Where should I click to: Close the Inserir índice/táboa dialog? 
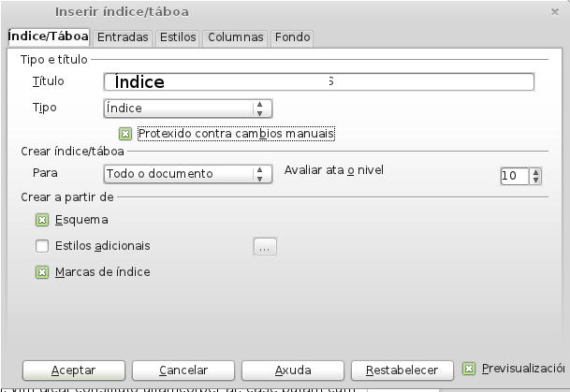point(557,11)
